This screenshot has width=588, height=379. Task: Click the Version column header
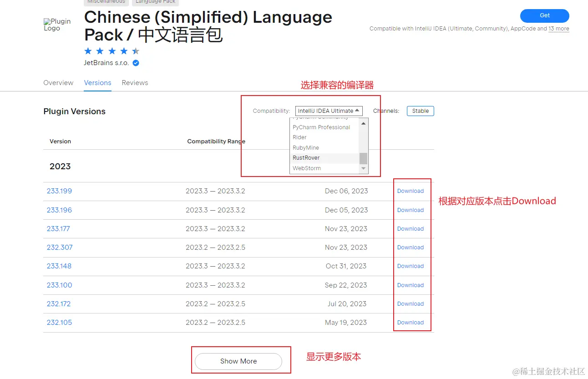[x=60, y=141]
